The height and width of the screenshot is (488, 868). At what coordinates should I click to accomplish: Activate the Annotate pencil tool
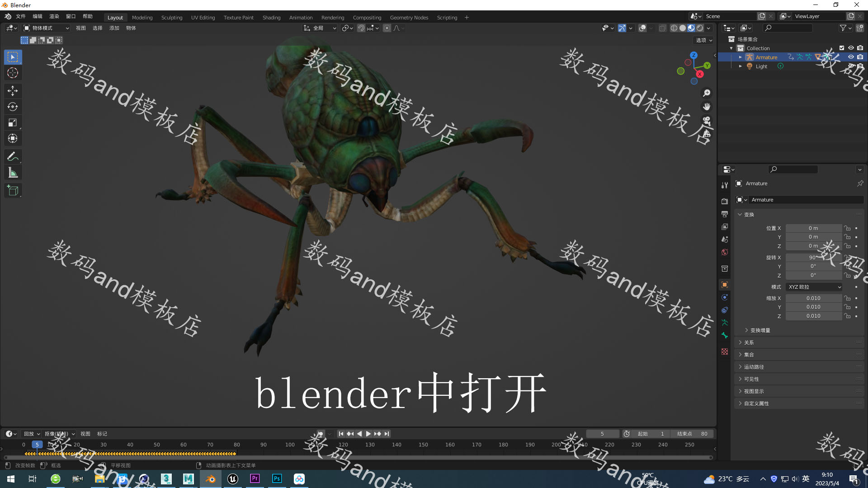[x=13, y=157]
